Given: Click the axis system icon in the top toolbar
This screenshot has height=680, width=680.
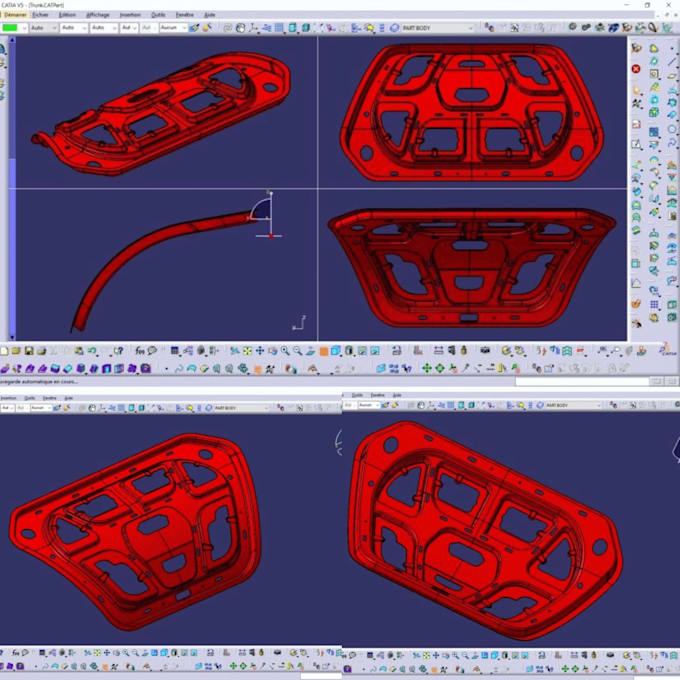Looking at the screenshot, I should pos(253,28).
